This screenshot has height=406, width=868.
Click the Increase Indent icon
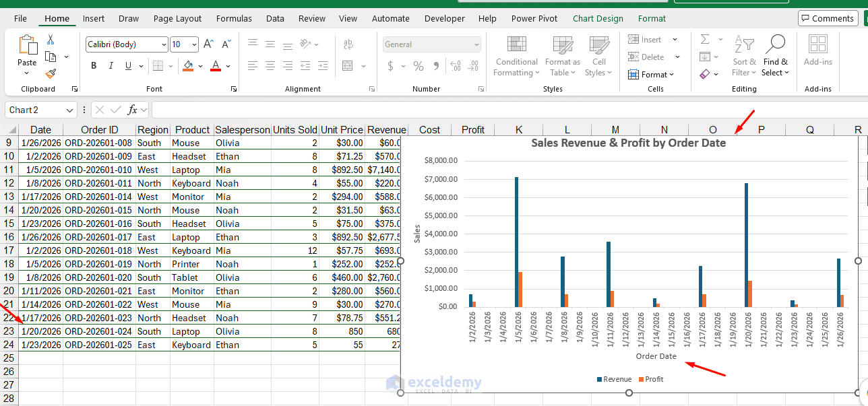tap(323, 66)
